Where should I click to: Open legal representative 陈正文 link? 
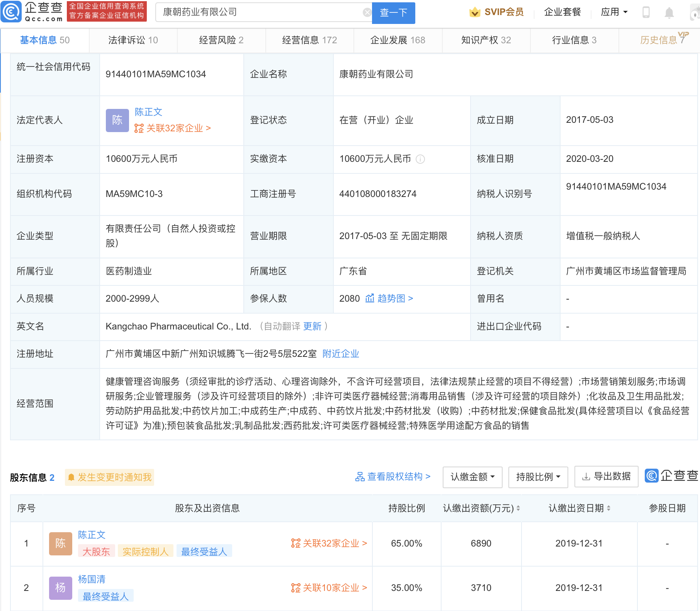point(148,112)
